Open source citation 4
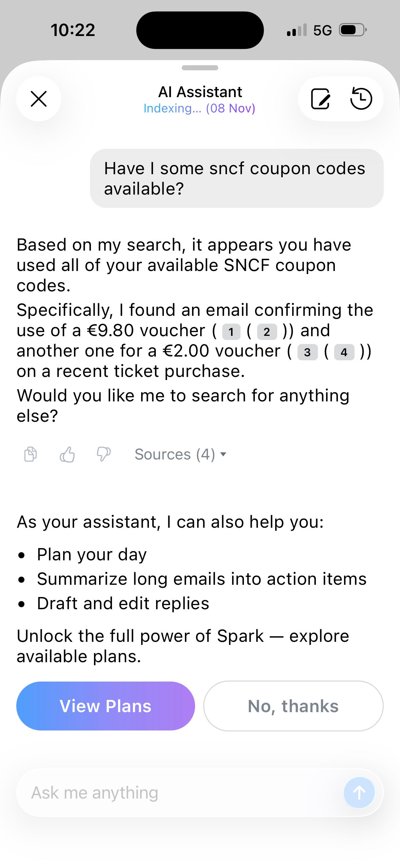 pos(344,352)
